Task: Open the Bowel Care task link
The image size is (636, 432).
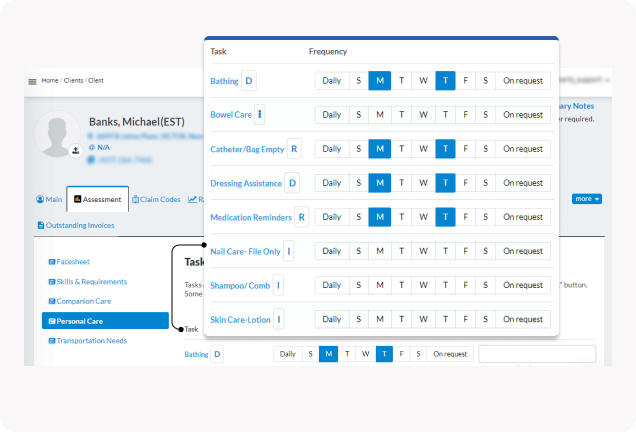Action: point(231,115)
